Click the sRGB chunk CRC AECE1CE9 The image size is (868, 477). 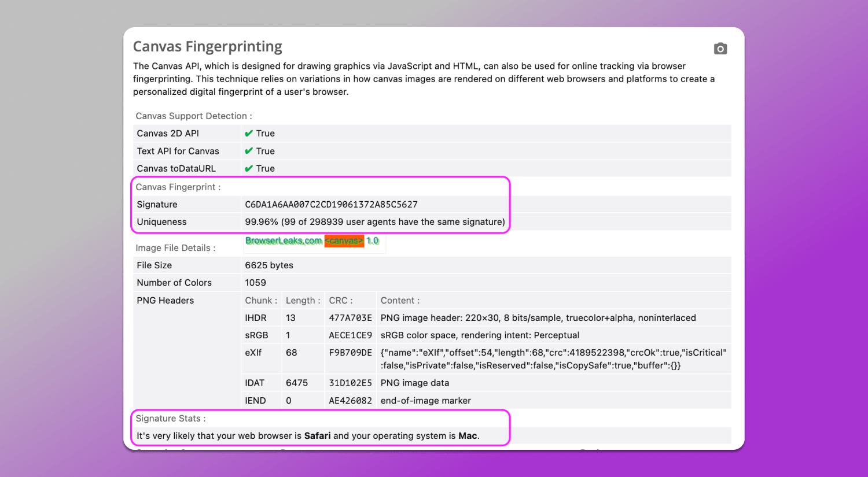(x=350, y=335)
